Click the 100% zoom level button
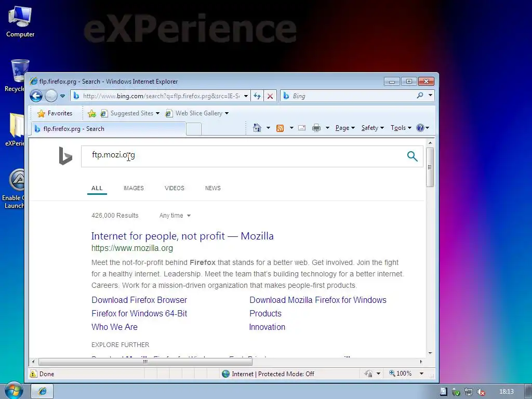The image size is (532, 399). tap(401, 374)
